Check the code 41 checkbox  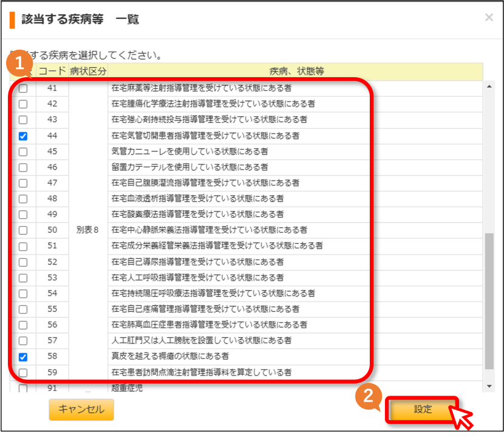23,88
